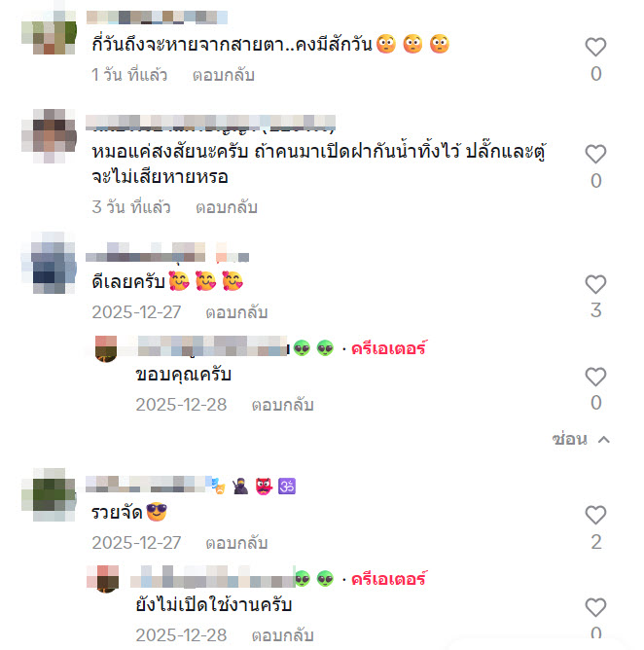
Task: Open creator username above "ยังไม่เปิดใช้งานครับ"
Action: pos(233,578)
